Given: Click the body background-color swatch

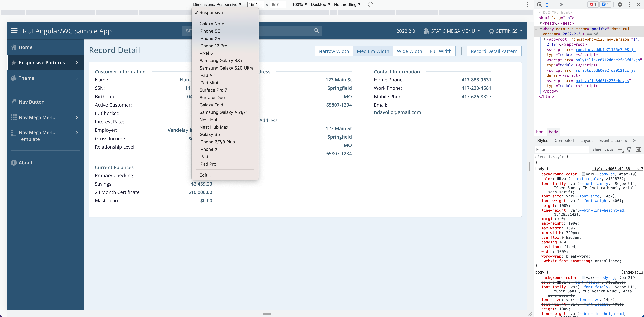Looking at the screenshot, I should click(x=583, y=174).
